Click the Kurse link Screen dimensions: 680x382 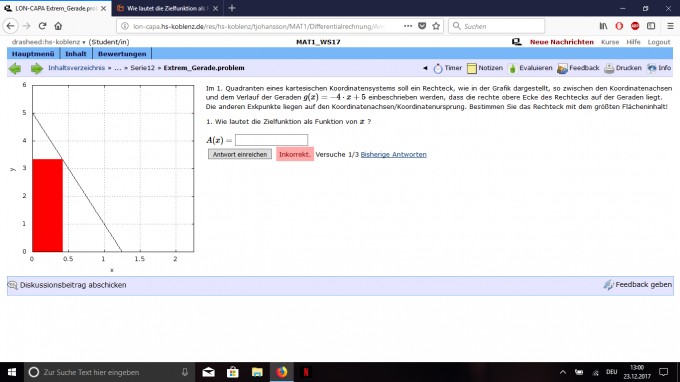click(610, 42)
